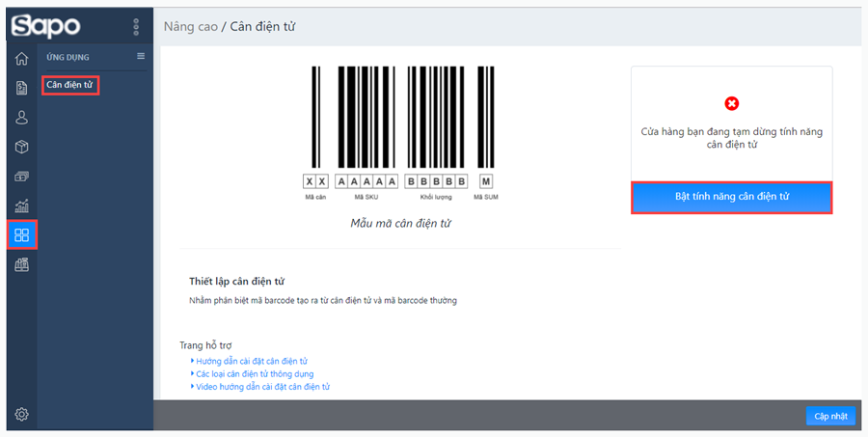This screenshot has height=437, width=868.
Task: Click the Thiết lập cân điện tử heading
Action: tap(237, 282)
